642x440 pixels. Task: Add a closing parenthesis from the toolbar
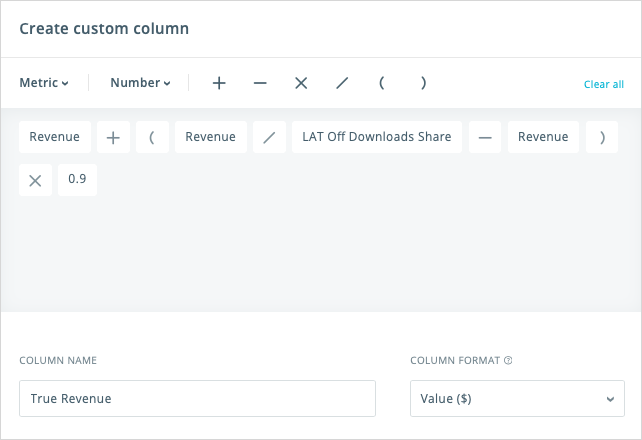click(x=423, y=83)
